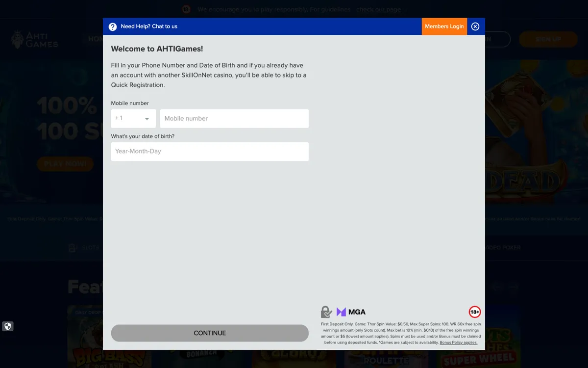Open the Members Login button
The height and width of the screenshot is (368, 588).
[x=444, y=26]
